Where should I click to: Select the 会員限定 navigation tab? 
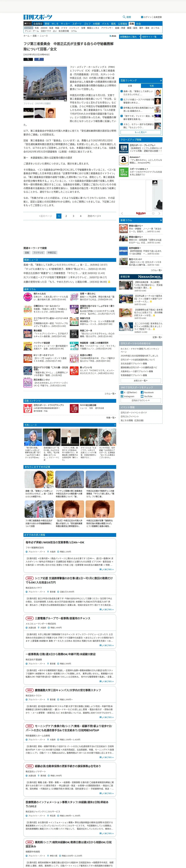pyautogui.click(x=38, y=24)
